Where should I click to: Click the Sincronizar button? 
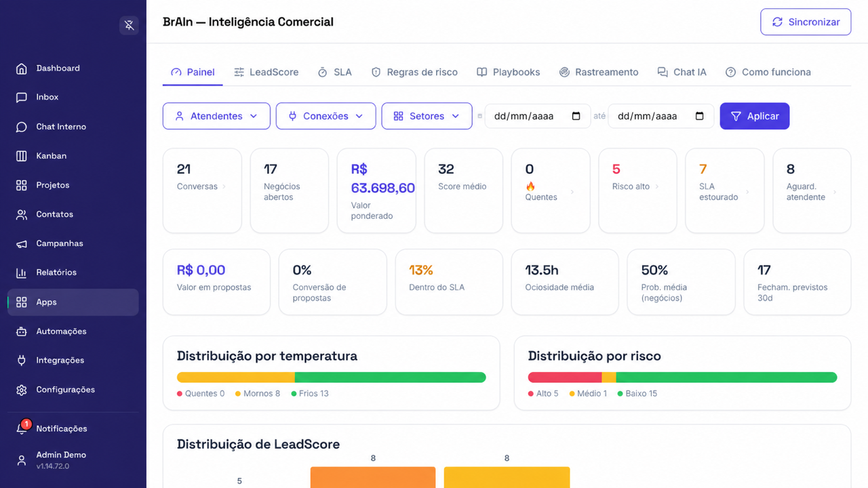point(806,22)
